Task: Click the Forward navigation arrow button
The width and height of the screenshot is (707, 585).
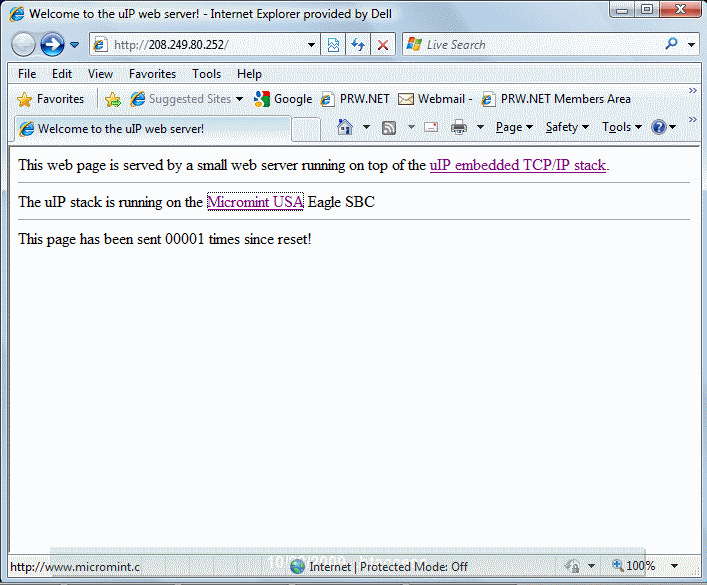Action: click(52, 45)
